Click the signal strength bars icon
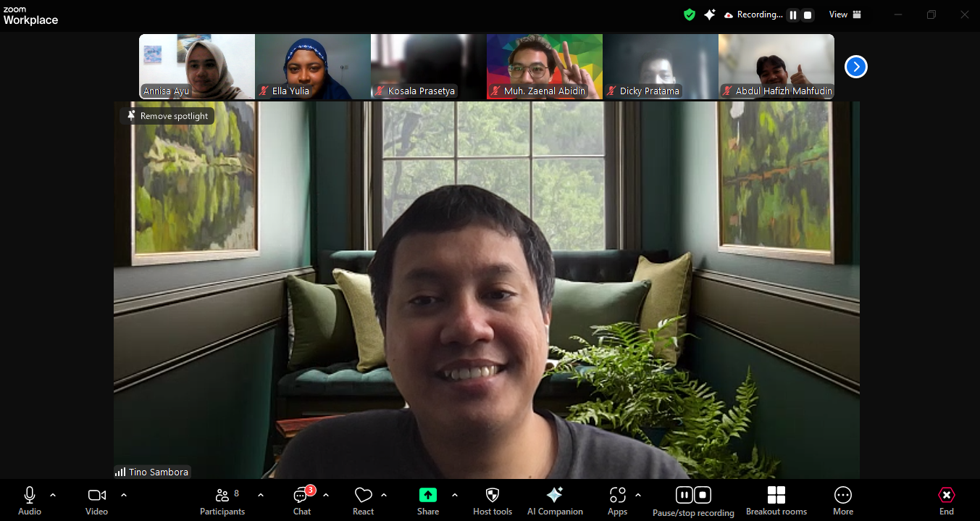The image size is (980, 521). (x=120, y=472)
